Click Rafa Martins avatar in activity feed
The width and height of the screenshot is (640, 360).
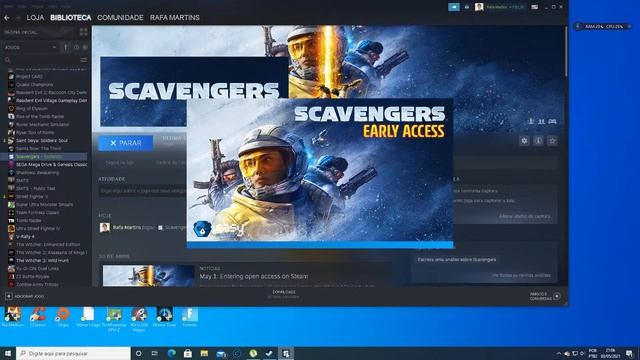coord(104,227)
